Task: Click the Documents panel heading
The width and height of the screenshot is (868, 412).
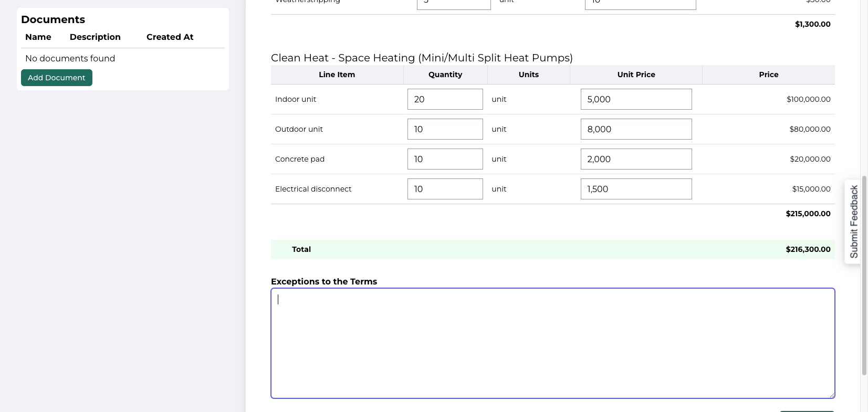Action: coord(53,19)
